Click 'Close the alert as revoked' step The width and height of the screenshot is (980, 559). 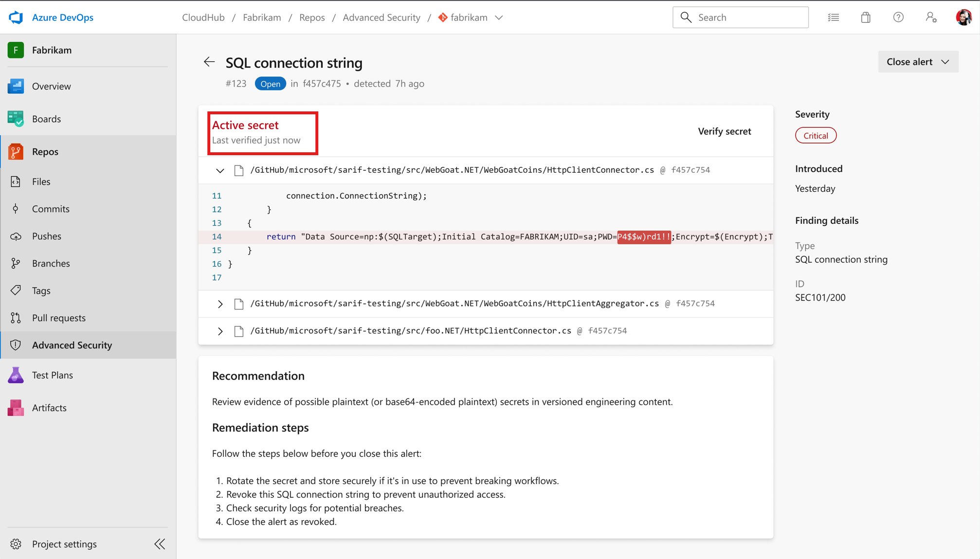tap(281, 522)
